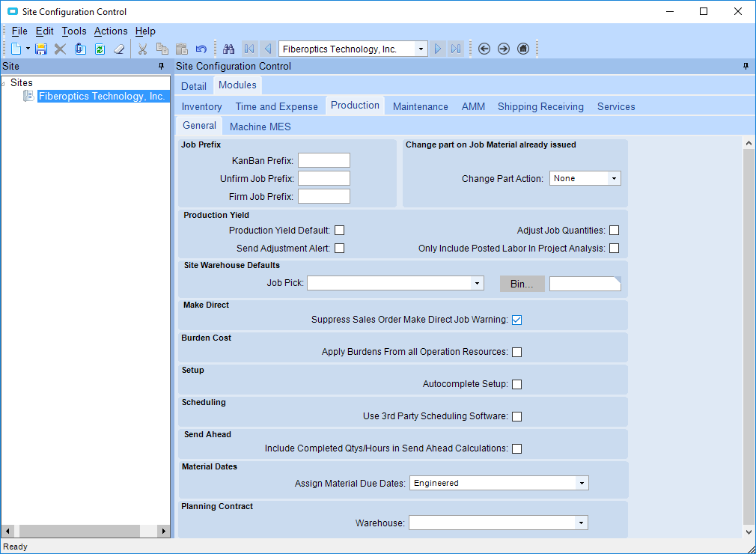
Task: Click the Paste clipboard icon
Action: (x=181, y=49)
